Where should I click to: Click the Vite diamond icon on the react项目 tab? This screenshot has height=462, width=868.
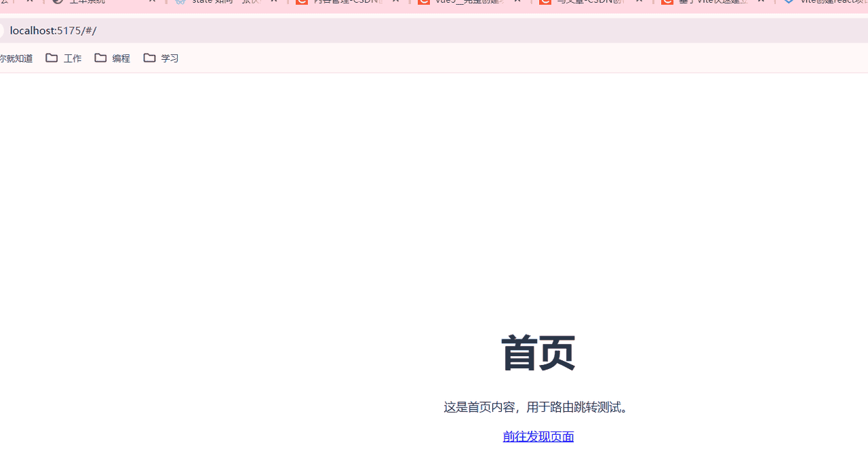(x=789, y=3)
